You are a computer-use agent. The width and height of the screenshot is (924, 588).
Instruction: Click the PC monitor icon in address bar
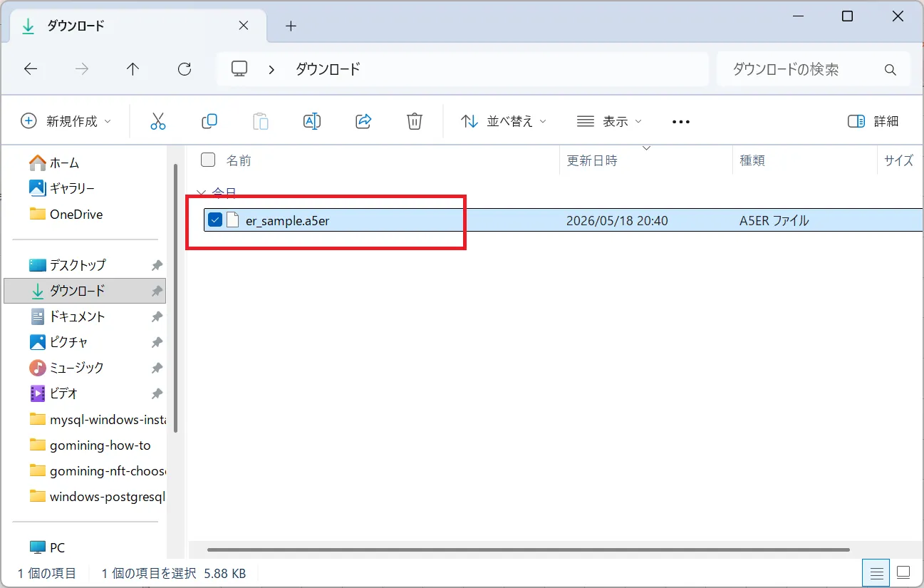point(239,68)
